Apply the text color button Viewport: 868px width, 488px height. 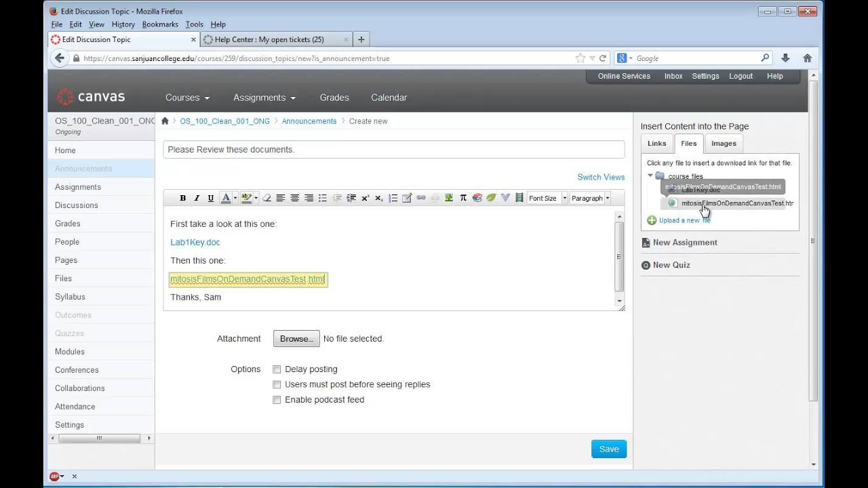pyautogui.click(x=226, y=198)
